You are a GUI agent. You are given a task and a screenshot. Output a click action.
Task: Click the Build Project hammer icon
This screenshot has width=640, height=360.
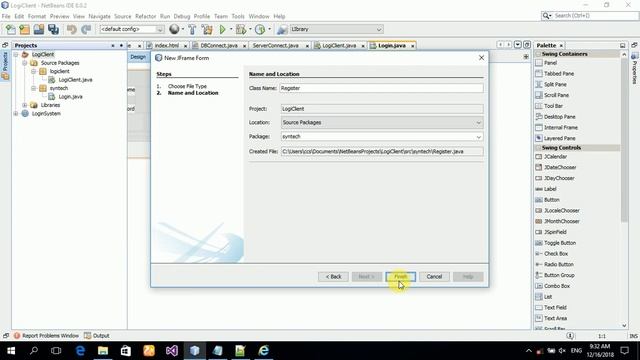(x=192, y=29)
